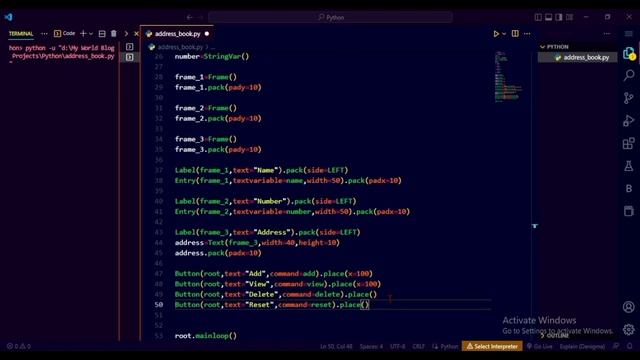
Task: Open the B extension icon in the activity bar
Action: coord(629,188)
